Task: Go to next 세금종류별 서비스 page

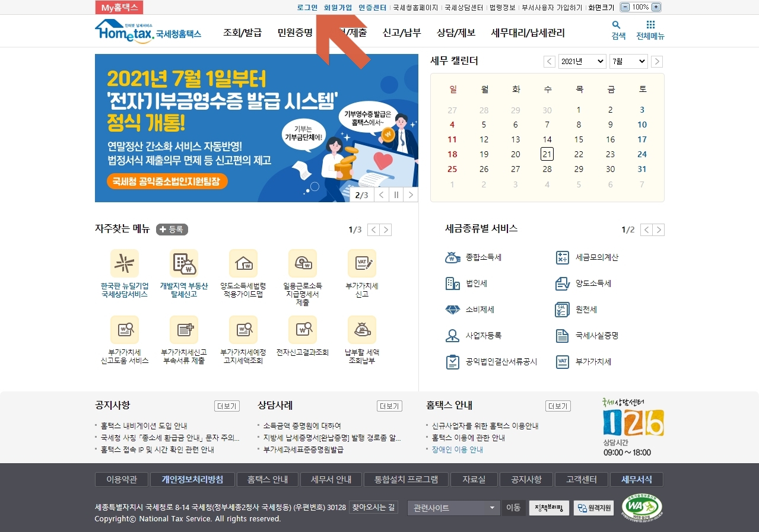Action: (659, 230)
